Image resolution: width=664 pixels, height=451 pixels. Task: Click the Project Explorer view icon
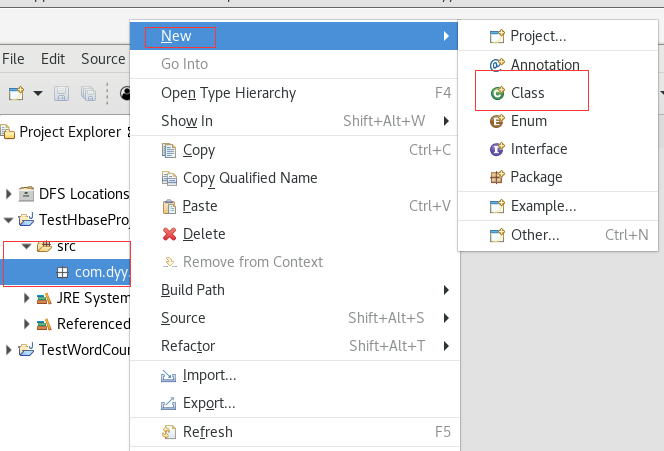(8, 132)
